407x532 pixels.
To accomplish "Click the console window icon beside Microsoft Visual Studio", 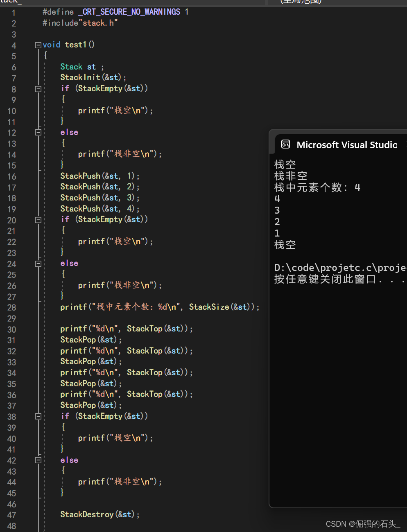I will click(285, 144).
